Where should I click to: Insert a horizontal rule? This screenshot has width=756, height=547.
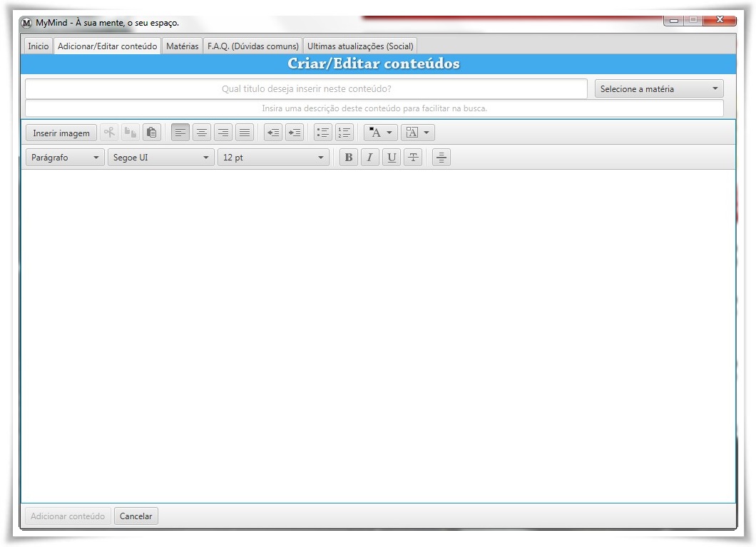point(441,158)
